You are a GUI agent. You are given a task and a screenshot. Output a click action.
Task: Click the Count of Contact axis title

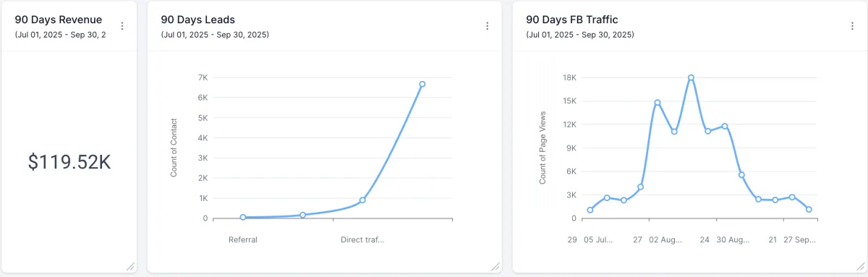174,148
